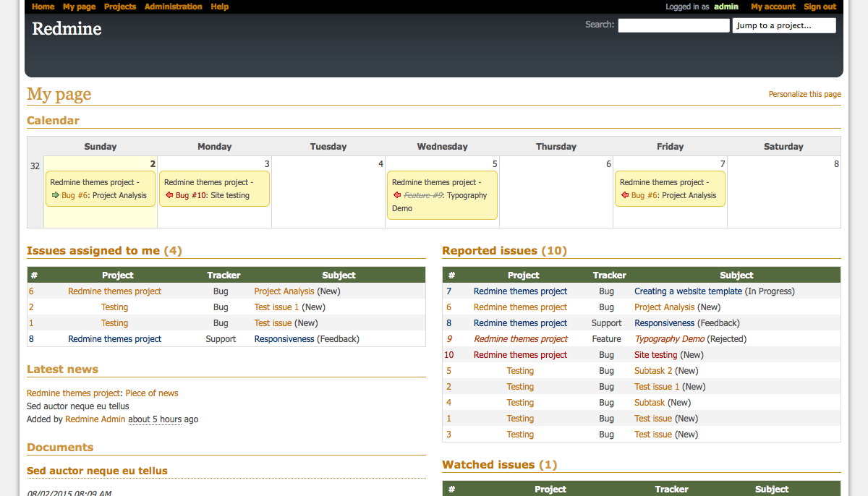
Task: Open Piece of news link
Action: [152, 393]
